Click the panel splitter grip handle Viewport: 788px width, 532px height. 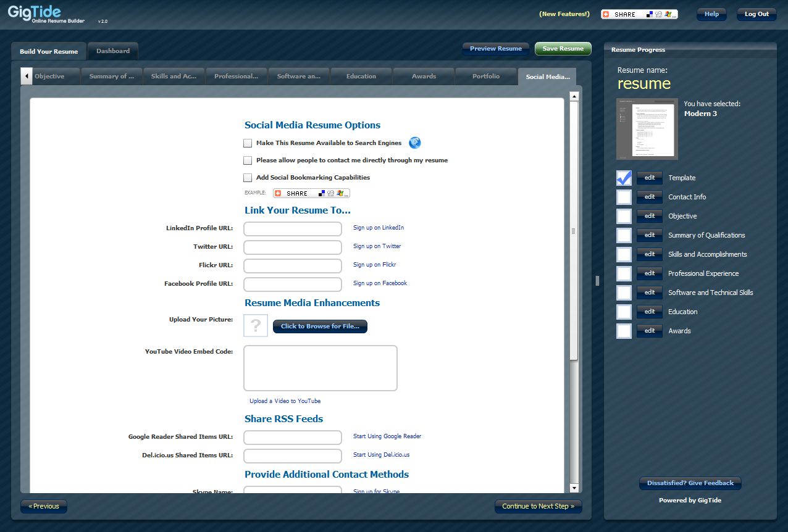[x=597, y=281]
